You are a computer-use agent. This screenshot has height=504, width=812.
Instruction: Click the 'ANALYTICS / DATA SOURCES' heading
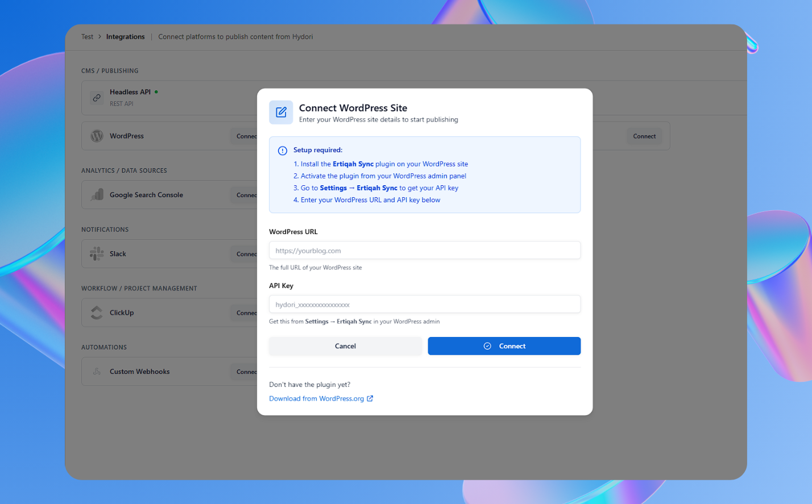124,170
